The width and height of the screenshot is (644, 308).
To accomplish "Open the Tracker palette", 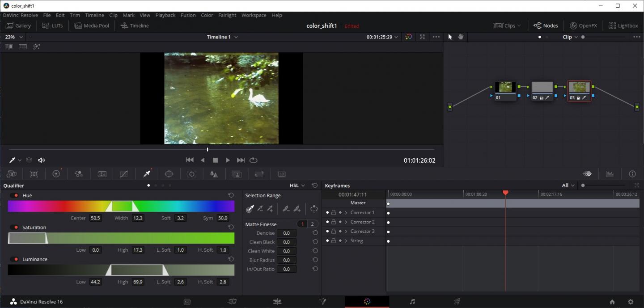I will click(192, 174).
